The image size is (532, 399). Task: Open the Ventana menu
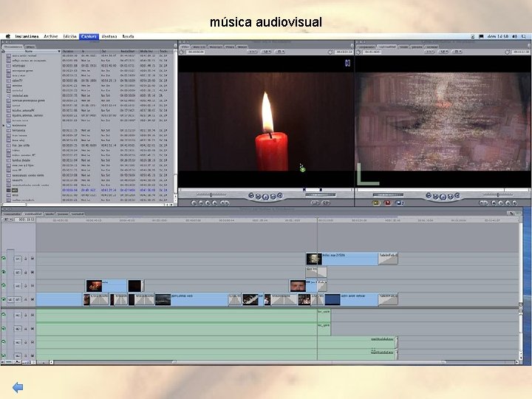[109, 36]
